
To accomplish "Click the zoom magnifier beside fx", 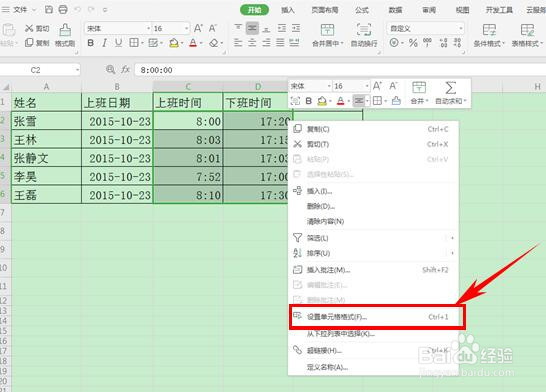I will [110, 70].
